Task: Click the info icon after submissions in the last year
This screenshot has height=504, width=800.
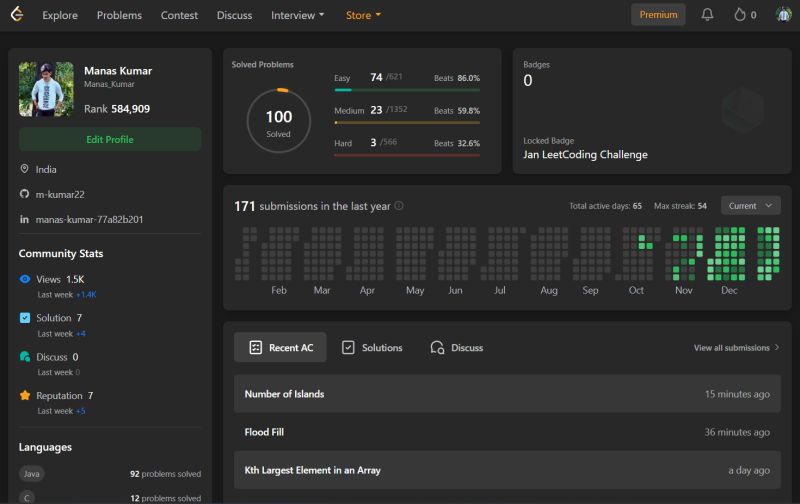Action: click(399, 206)
